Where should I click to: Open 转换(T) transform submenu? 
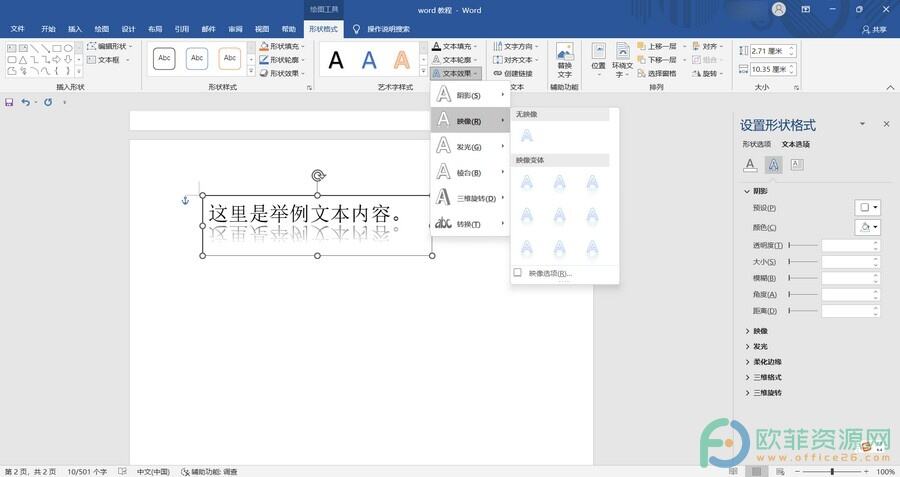(470, 223)
